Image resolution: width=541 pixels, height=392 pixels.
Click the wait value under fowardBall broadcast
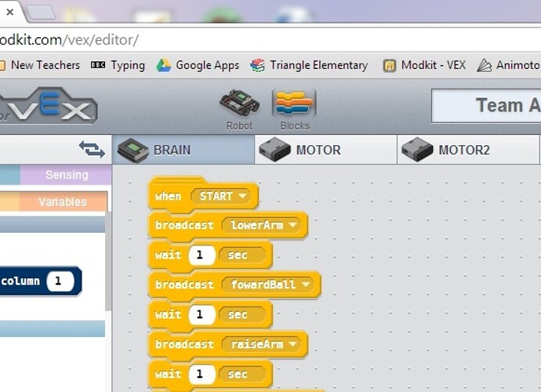pos(202,314)
